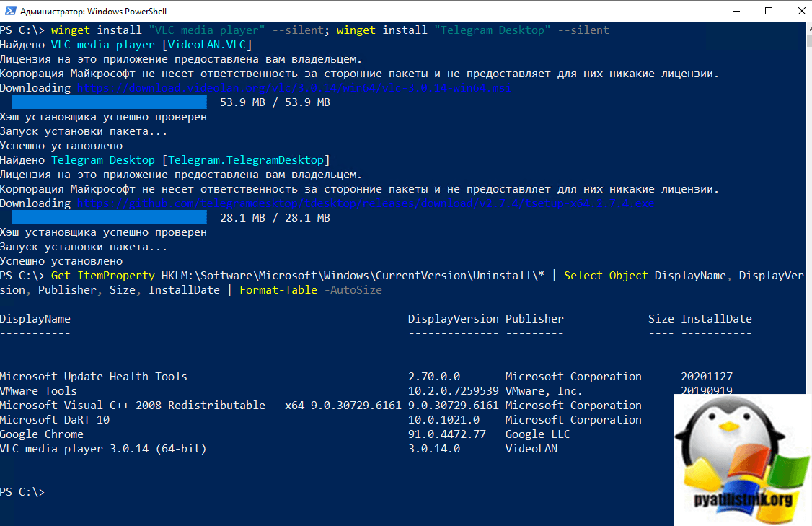The width and height of the screenshot is (812, 526).
Task: Click the quoted "Telegram Desktop" argument
Action: 492,30
